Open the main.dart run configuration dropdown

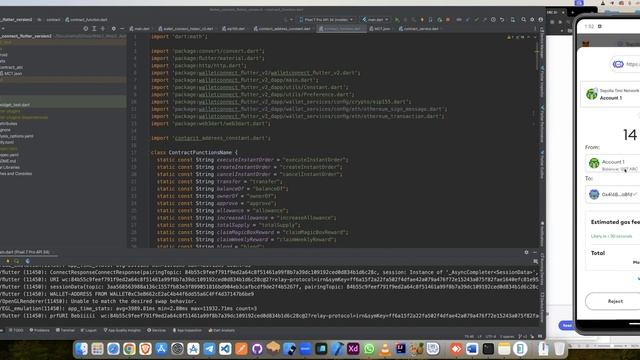[375, 20]
